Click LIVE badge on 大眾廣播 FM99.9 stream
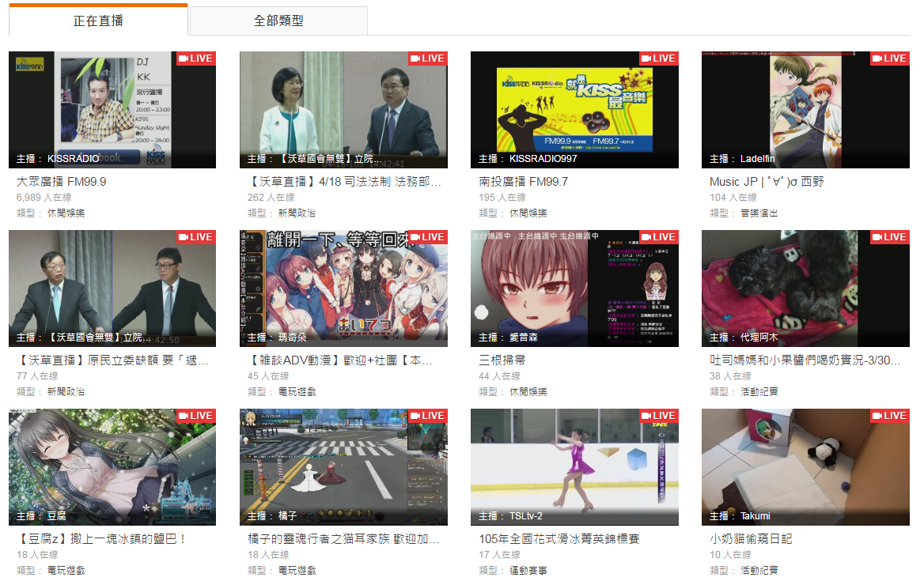 click(195, 58)
